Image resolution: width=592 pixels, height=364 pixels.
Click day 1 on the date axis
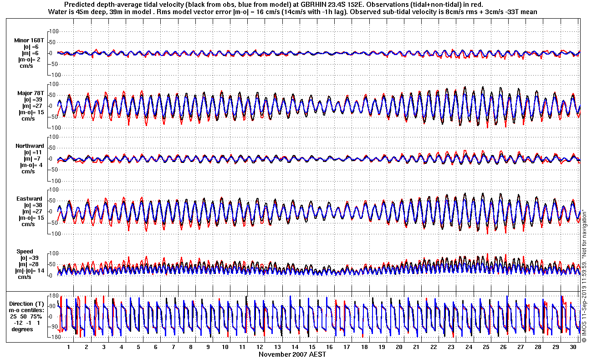[69, 347]
